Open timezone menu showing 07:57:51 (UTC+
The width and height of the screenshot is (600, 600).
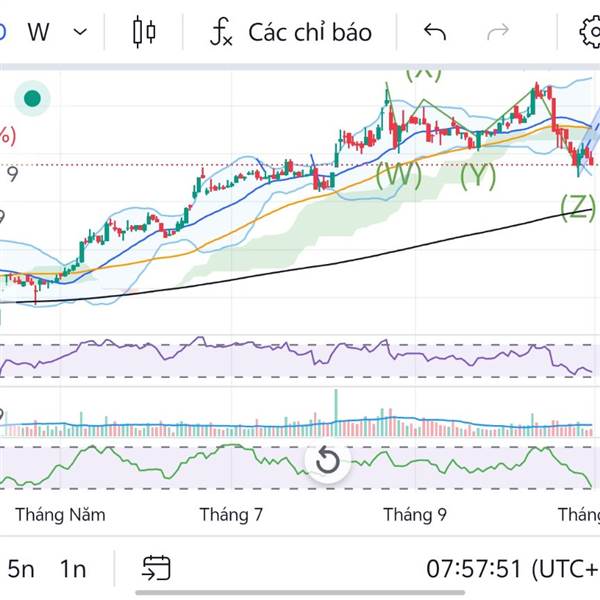pyautogui.click(x=512, y=569)
